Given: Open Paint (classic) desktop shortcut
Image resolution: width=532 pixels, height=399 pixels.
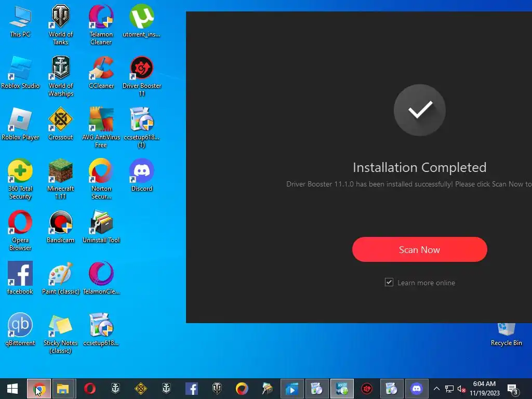Looking at the screenshot, I should [60, 278].
